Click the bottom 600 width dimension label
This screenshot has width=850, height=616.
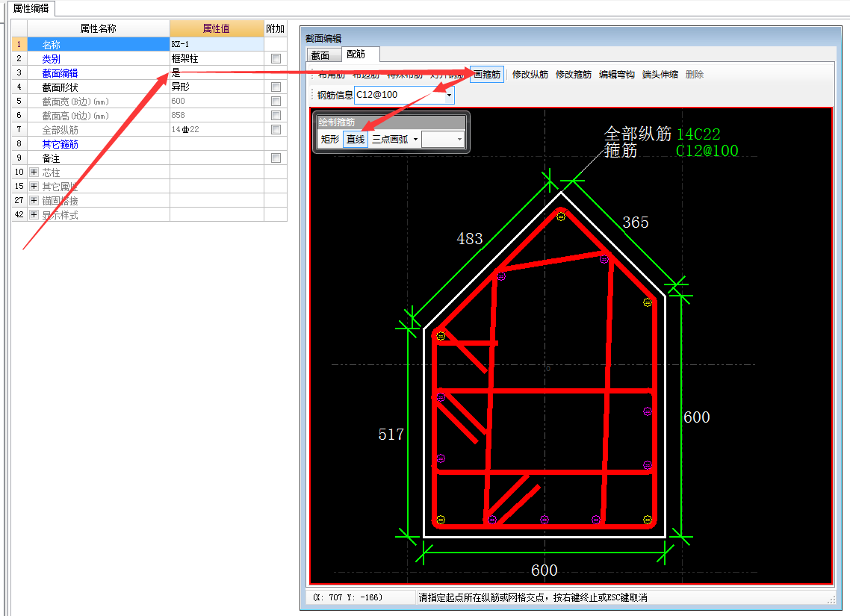coord(545,570)
